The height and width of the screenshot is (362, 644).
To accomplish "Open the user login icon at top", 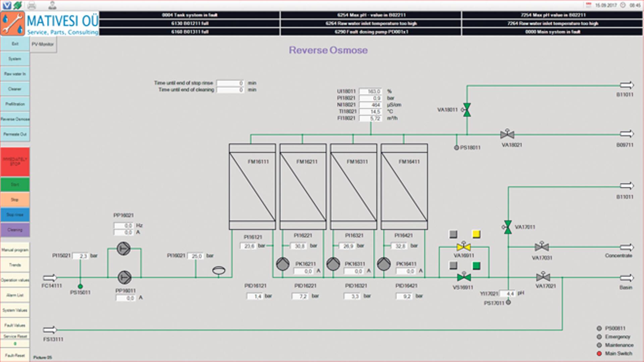I will click(x=52, y=5).
